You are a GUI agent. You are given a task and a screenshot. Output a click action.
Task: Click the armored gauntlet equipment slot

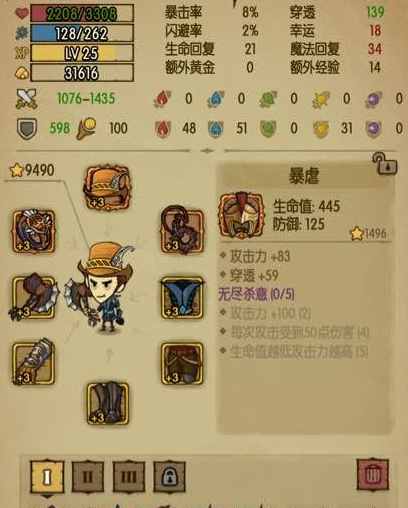point(34,363)
